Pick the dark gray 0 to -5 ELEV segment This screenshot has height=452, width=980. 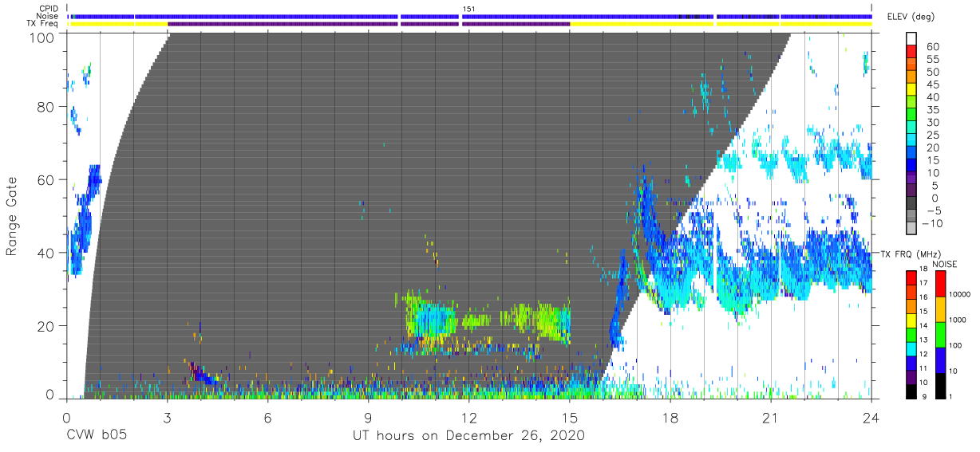click(x=912, y=204)
